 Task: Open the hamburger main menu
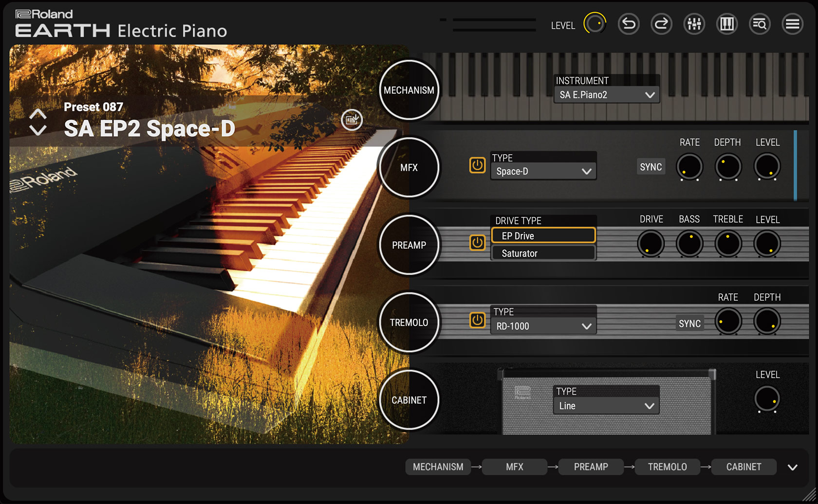(x=792, y=24)
